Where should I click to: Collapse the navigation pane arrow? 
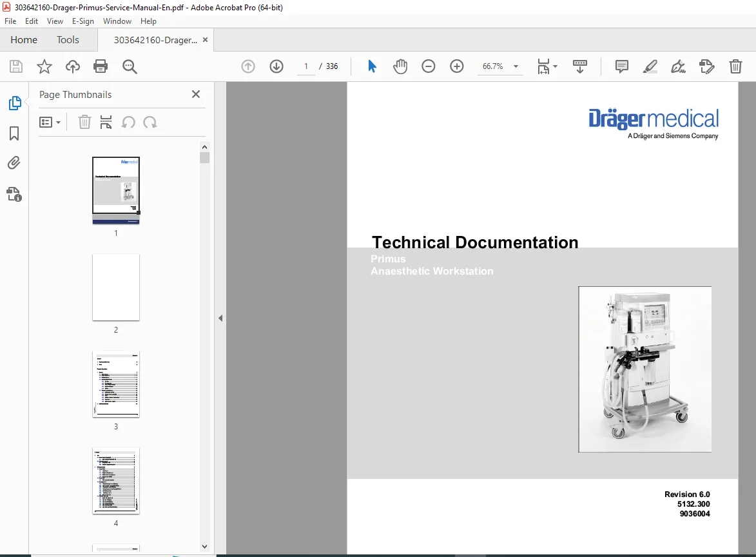click(x=220, y=318)
